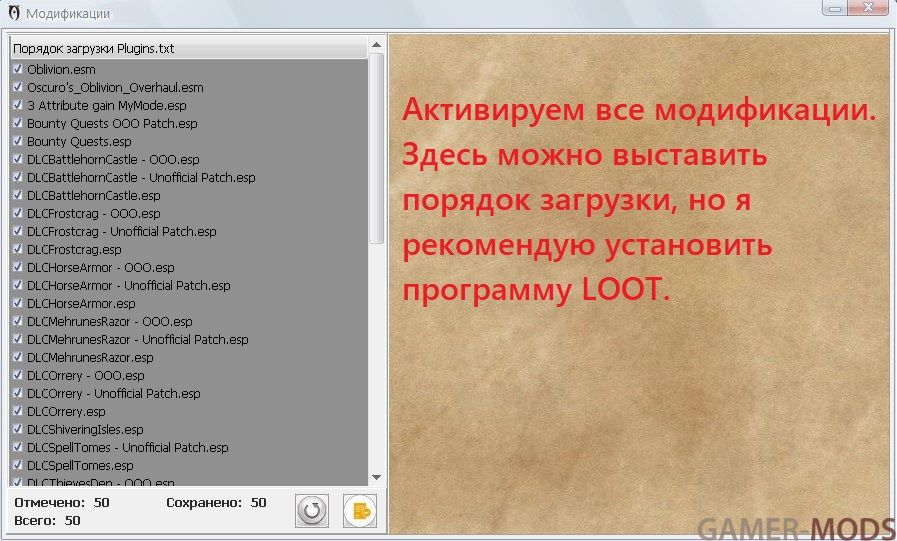Click the plugin list scrollbar thumb
This screenshot has height=541, width=897.
[376, 149]
